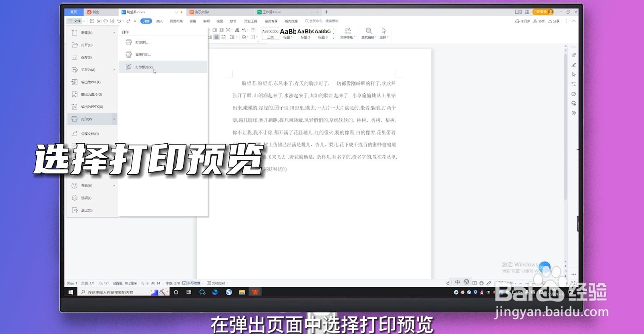Open Advanced Print (高级打印) option

point(163,55)
